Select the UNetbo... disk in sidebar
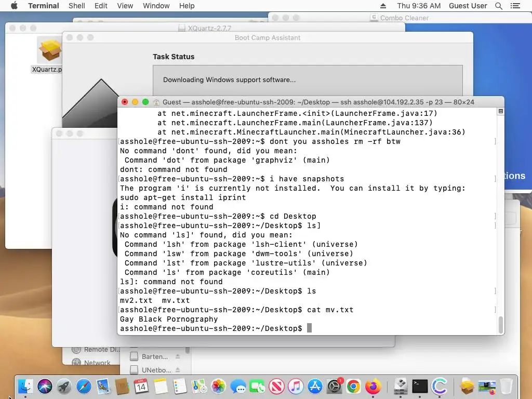 (x=156, y=370)
